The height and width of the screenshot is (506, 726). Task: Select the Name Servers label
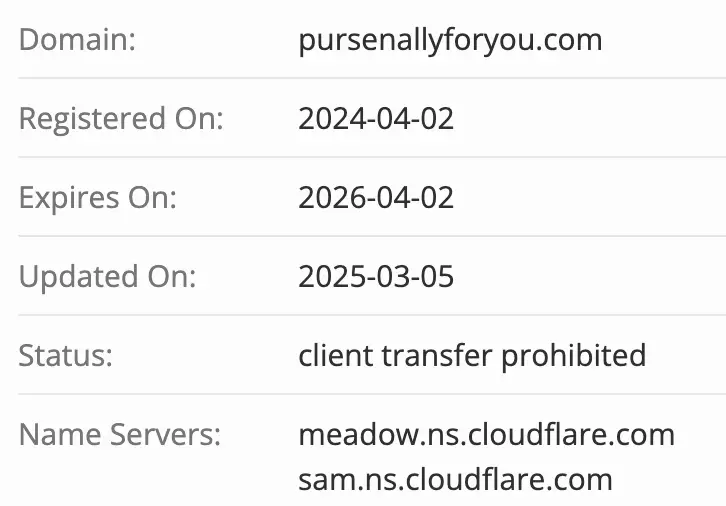(120, 435)
